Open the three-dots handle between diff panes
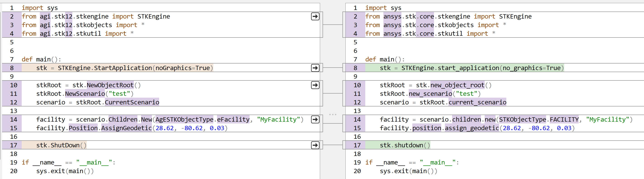644x179 pixels. (x=333, y=115)
